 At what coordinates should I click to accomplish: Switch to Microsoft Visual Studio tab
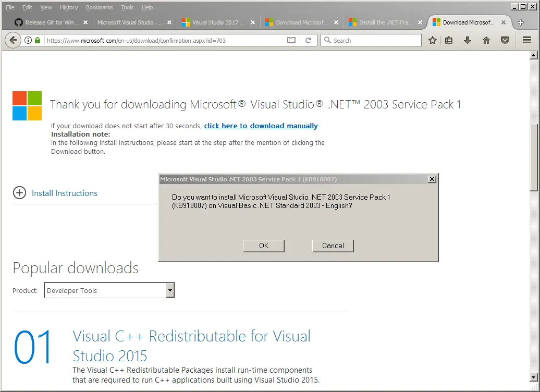tap(129, 22)
